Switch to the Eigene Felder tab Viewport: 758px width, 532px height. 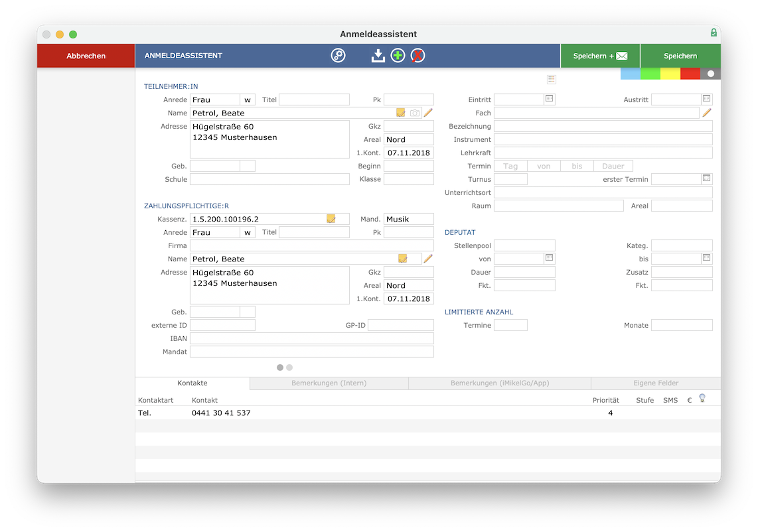point(656,383)
